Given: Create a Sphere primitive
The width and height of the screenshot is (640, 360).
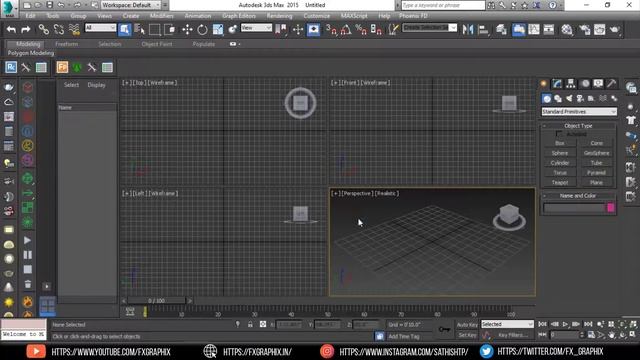Looking at the screenshot, I should point(560,153).
